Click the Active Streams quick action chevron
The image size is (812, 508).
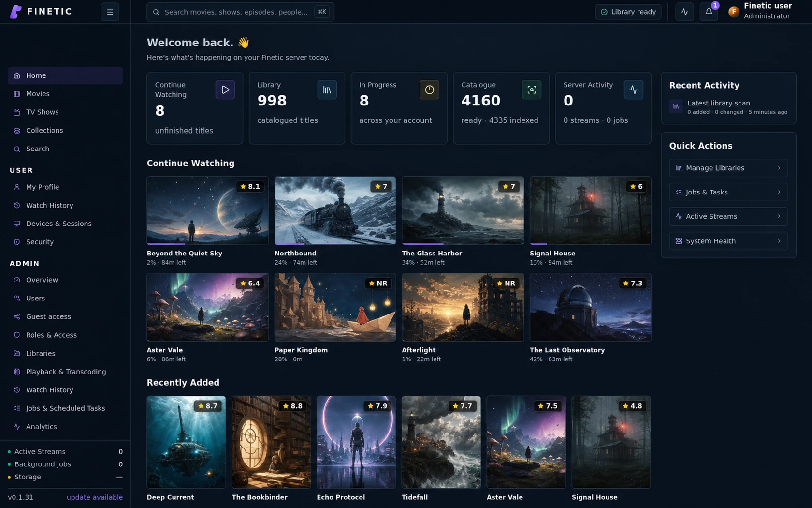[779, 216]
